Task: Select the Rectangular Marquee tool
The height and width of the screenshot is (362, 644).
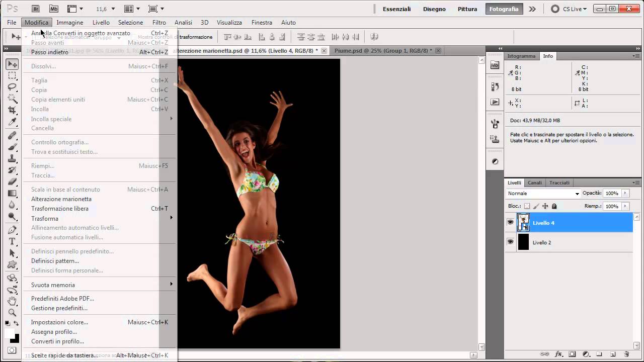Action: (13, 75)
